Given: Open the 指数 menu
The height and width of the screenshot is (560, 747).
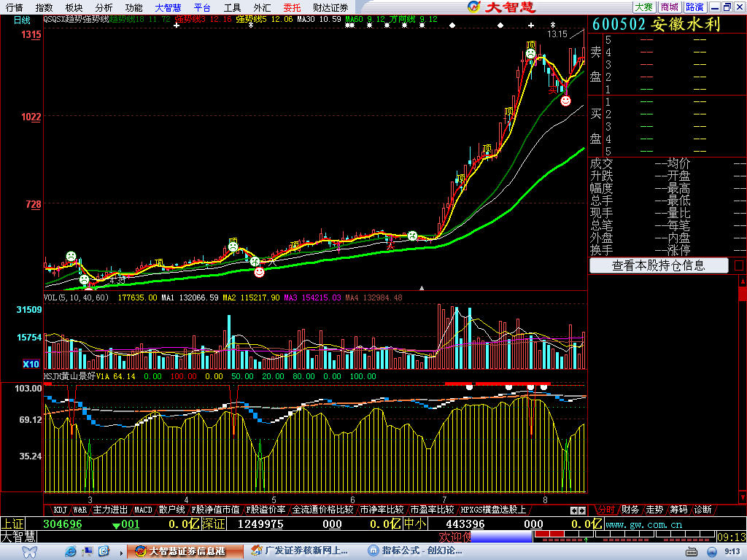Looking at the screenshot, I should tap(44, 7).
